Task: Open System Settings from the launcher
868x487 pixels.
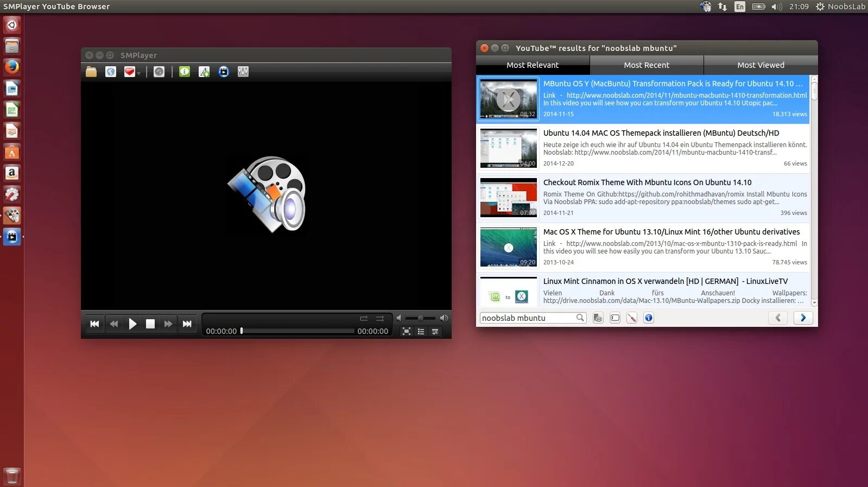Action: click(x=12, y=194)
